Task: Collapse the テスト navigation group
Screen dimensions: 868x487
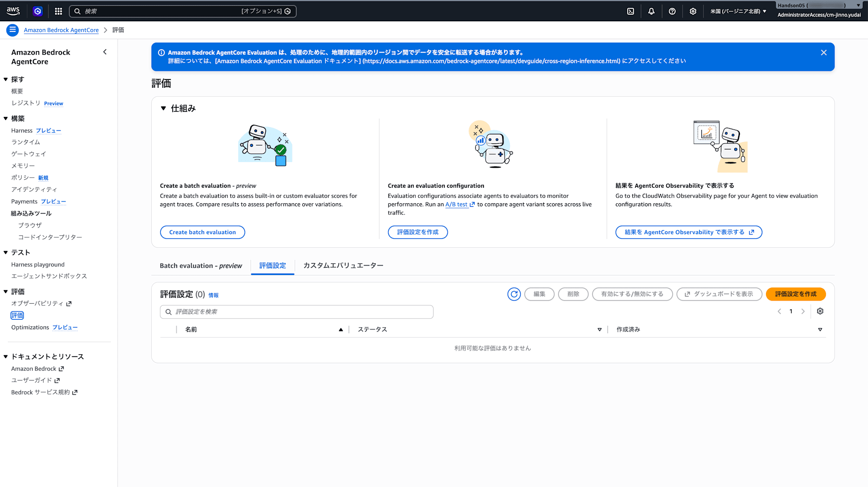Action: point(6,252)
